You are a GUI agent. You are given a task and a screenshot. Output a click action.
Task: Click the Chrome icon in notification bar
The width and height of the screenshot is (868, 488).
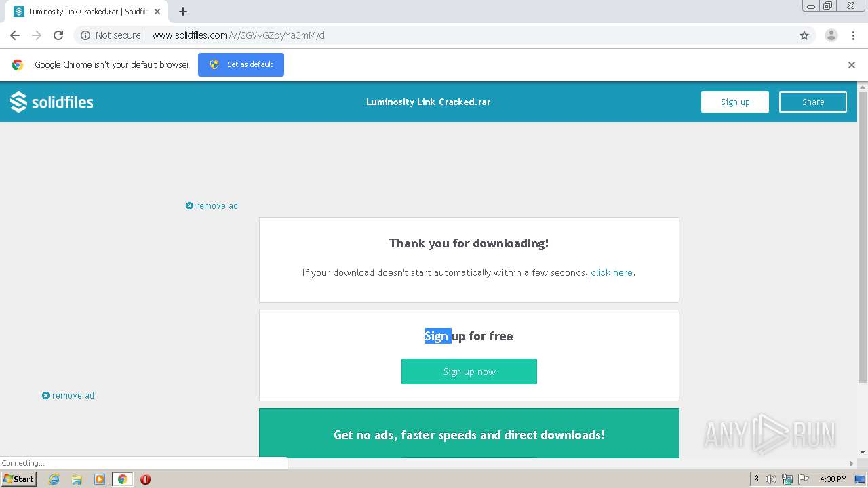point(18,65)
